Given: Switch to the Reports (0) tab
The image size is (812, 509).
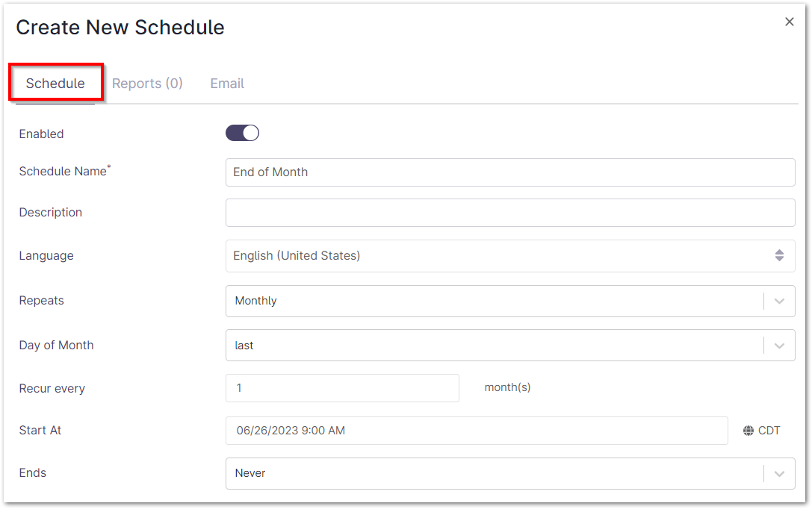Looking at the screenshot, I should [147, 84].
